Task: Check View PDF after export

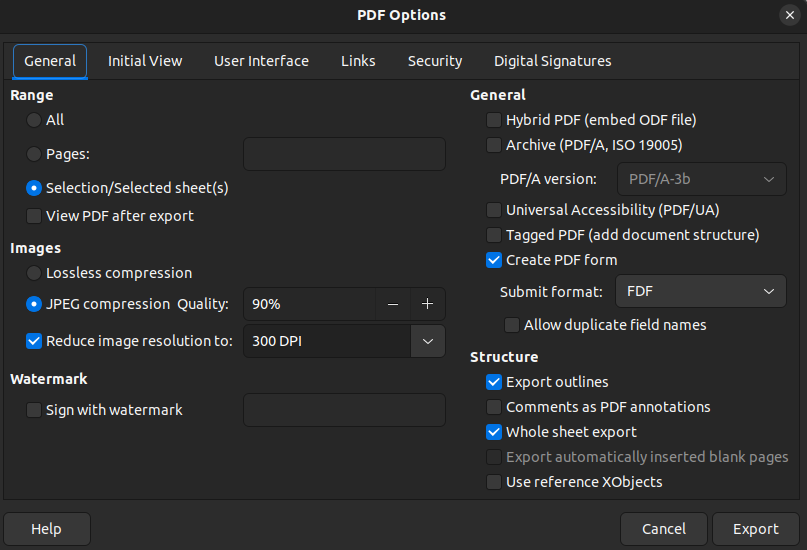Action: 34,216
